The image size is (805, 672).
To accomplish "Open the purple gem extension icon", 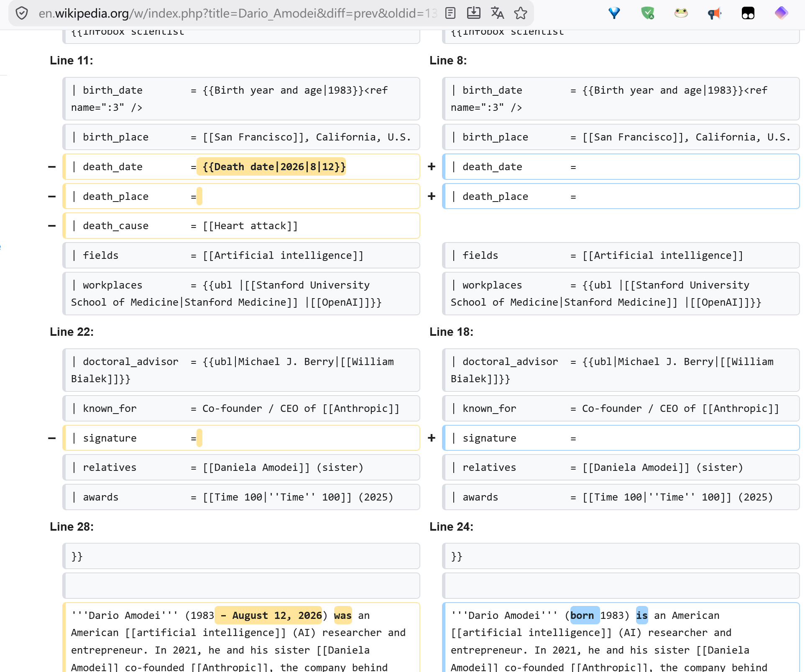I will [781, 13].
